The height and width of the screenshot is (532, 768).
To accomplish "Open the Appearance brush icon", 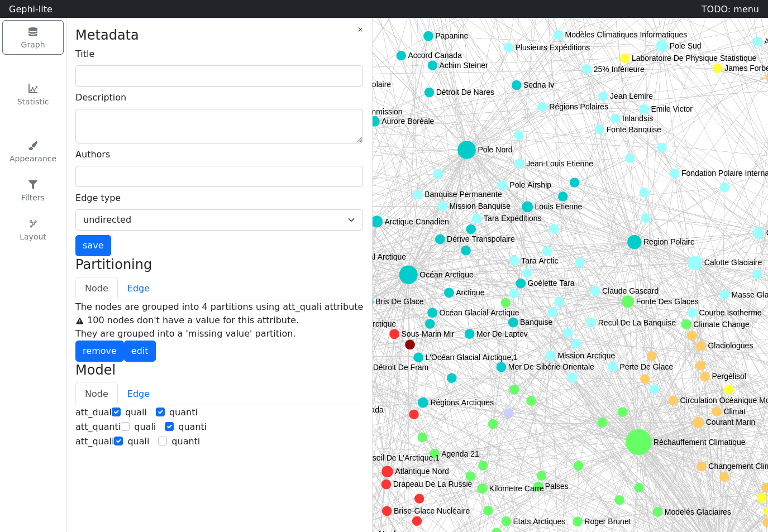I will tap(33, 146).
